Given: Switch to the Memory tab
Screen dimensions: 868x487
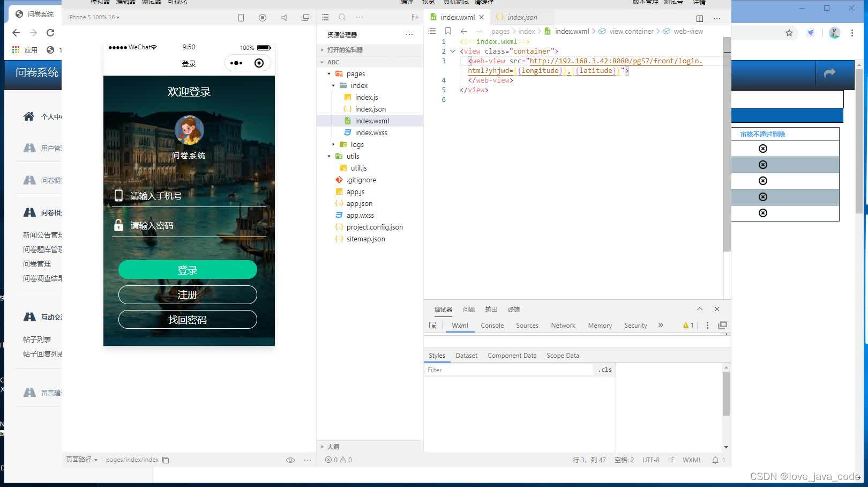Looking at the screenshot, I should (x=600, y=326).
